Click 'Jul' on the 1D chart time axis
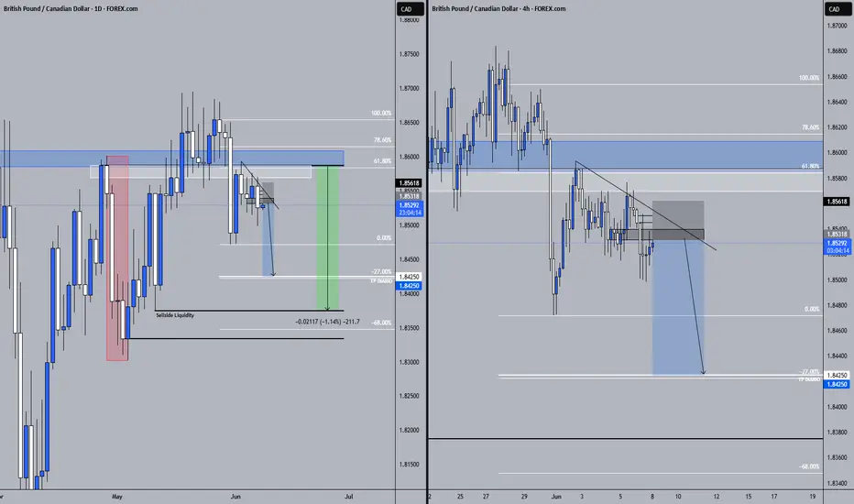 point(349,497)
